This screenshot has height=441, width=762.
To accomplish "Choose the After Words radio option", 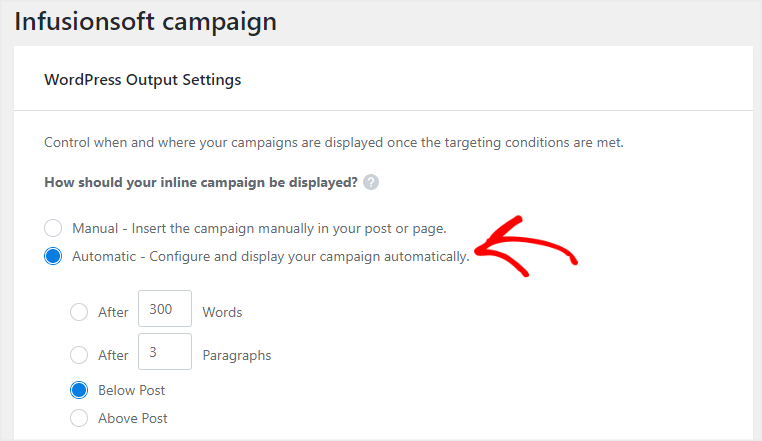I will pos(79,312).
